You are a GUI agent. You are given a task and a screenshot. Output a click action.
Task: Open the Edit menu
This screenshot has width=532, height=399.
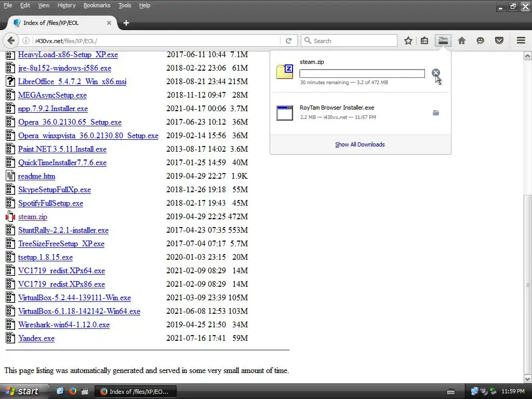click(25, 5)
